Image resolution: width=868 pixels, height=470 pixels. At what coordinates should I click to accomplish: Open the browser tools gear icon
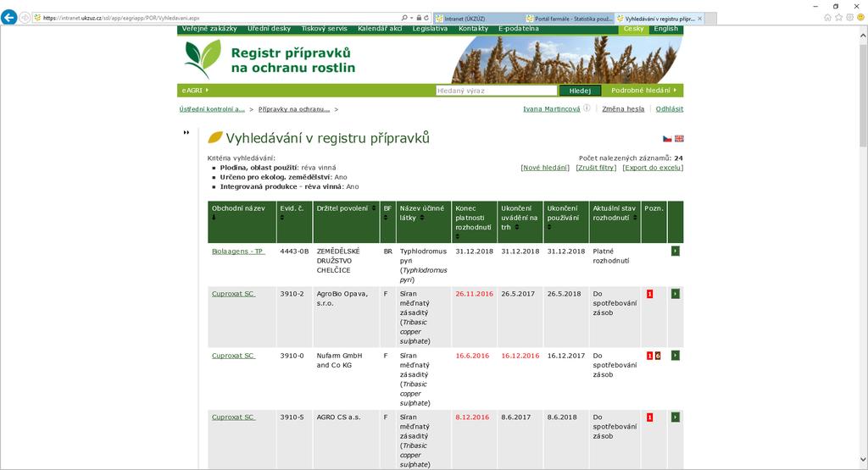point(849,18)
